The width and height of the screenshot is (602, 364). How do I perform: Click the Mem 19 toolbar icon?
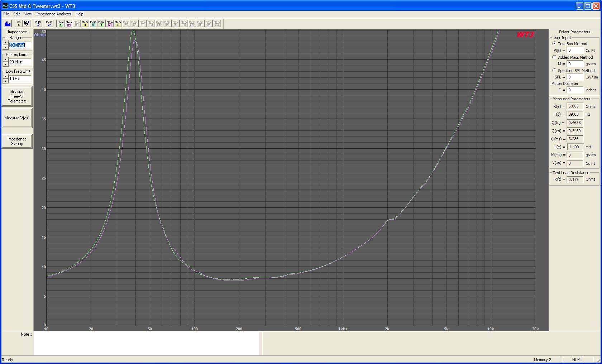point(209,24)
